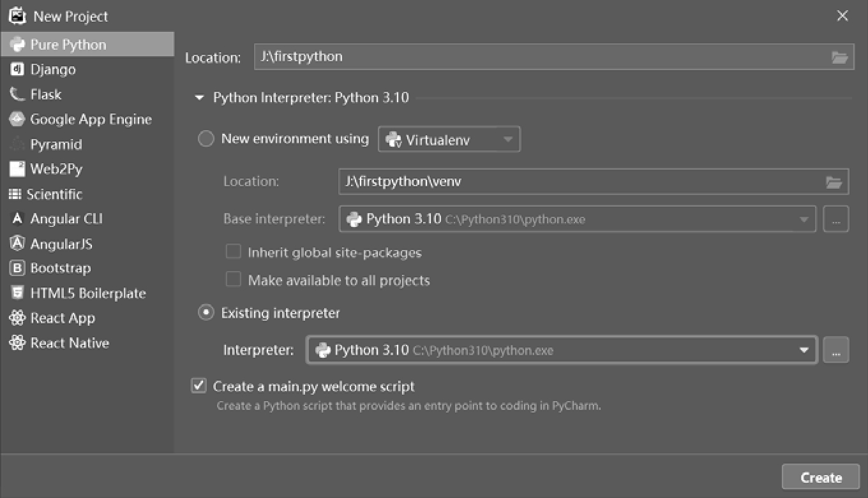Click PyCharm icon in title bar
868x498 pixels.
click(x=17, y=16)
